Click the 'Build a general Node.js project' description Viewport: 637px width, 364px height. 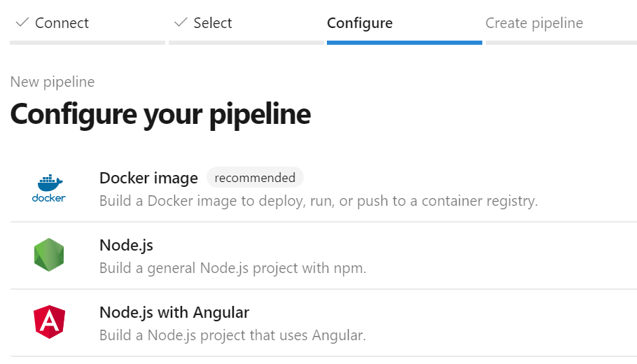(x=233, y=268)
